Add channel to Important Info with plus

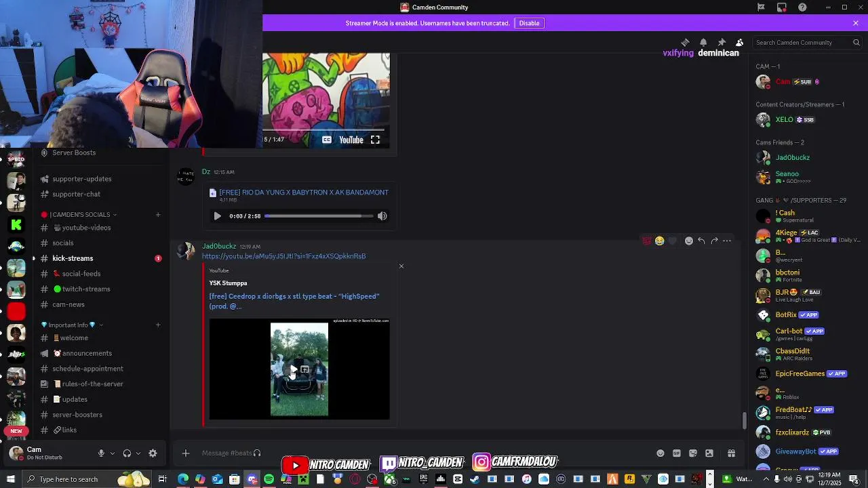coord(158,325)
